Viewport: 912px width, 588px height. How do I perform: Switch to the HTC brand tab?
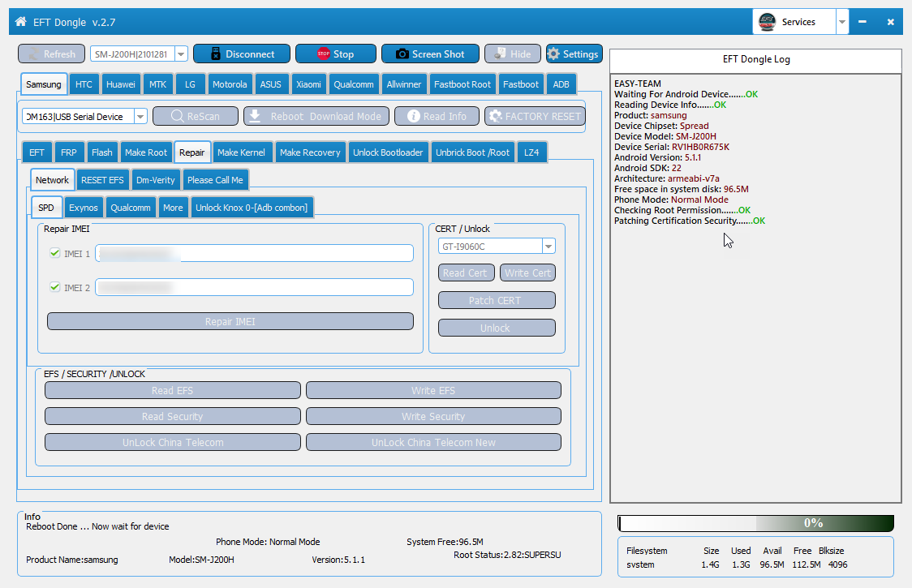click(84, 84)
